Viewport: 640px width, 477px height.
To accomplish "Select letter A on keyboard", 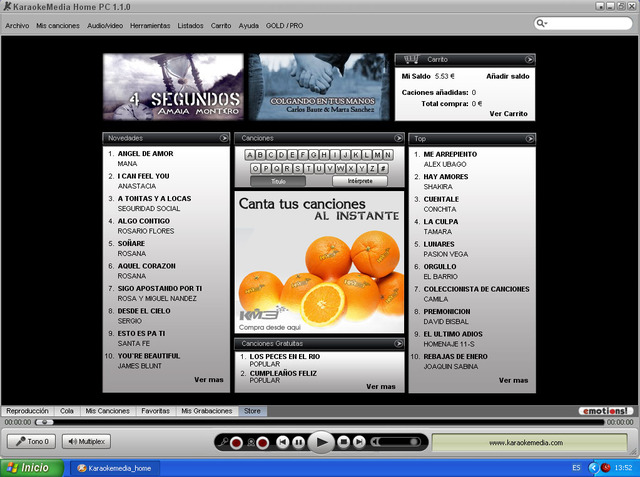I will click(x=250, y=155).
